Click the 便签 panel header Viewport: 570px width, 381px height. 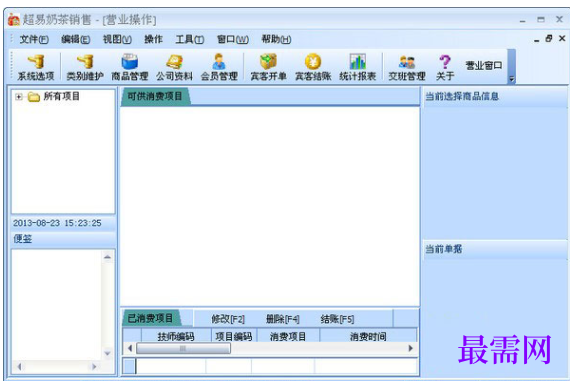click(x=63, y=239)
